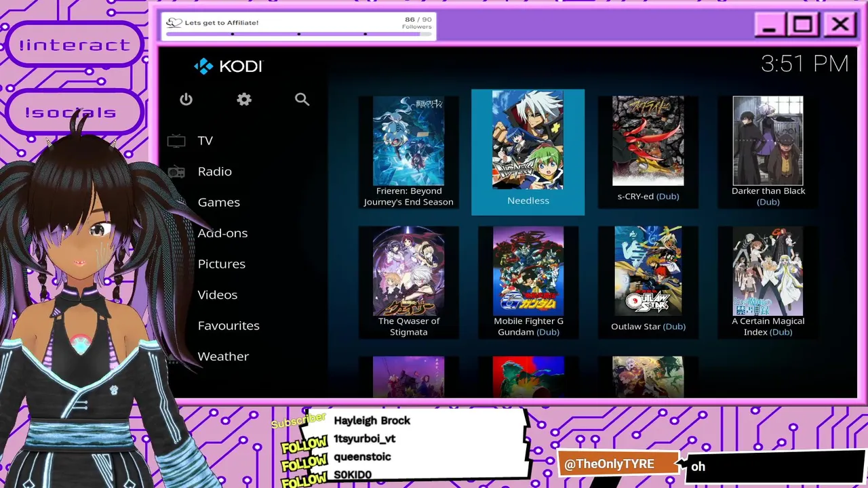
Task: Open the Videos section
Action: coord(218,295)
